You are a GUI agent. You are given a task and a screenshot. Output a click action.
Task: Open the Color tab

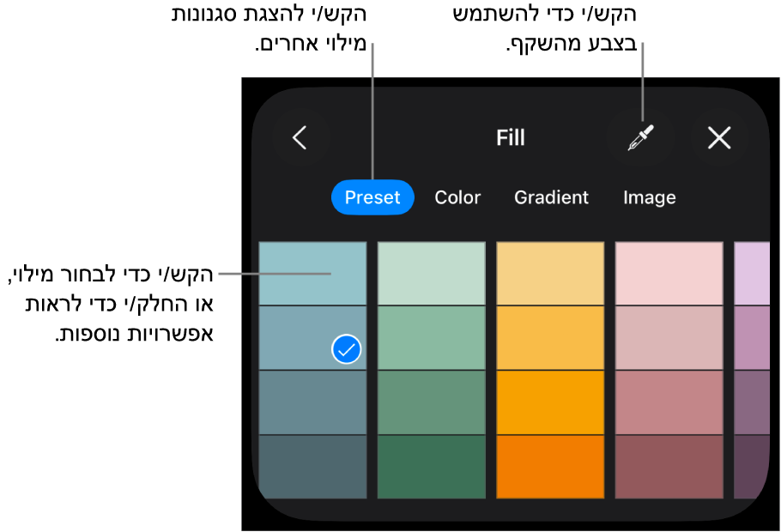(457, 197)
